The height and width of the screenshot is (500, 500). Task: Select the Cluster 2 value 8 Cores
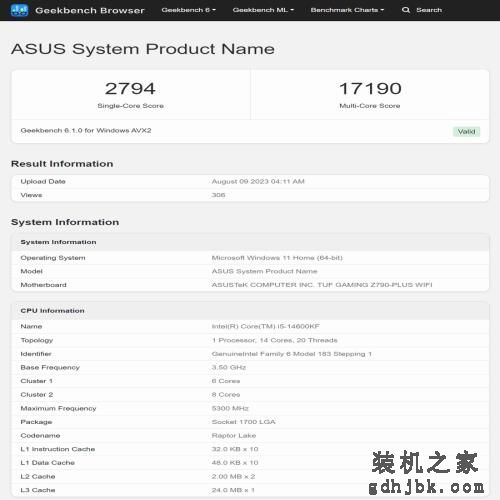click(x=226, y=395)
